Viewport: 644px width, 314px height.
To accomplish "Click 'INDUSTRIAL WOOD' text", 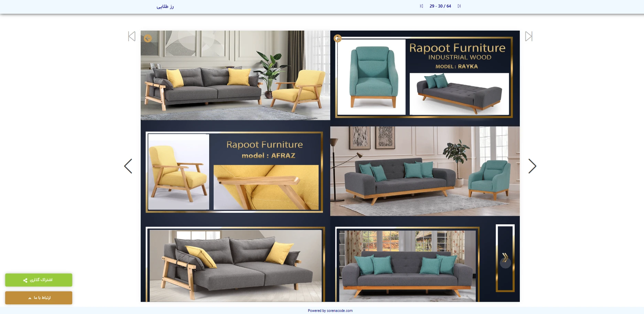I will 460,57.
